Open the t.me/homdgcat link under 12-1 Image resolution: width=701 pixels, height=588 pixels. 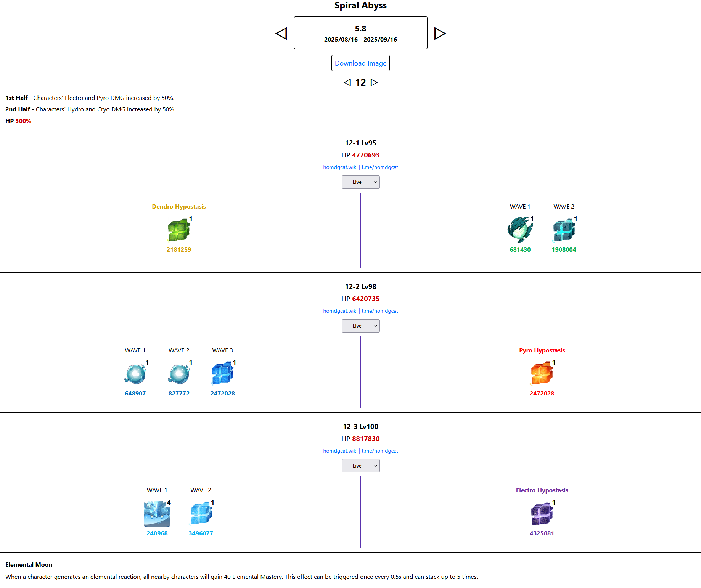coord(380,167)
